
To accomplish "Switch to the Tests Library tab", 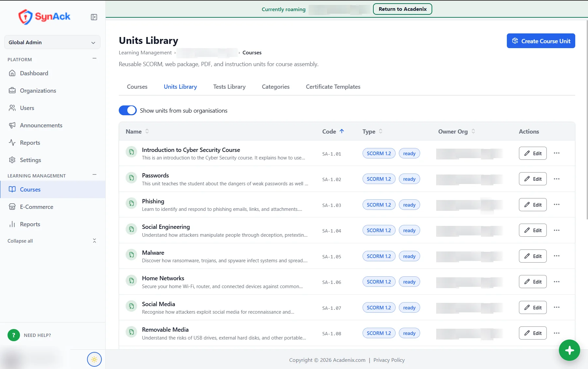I will 229,87.
